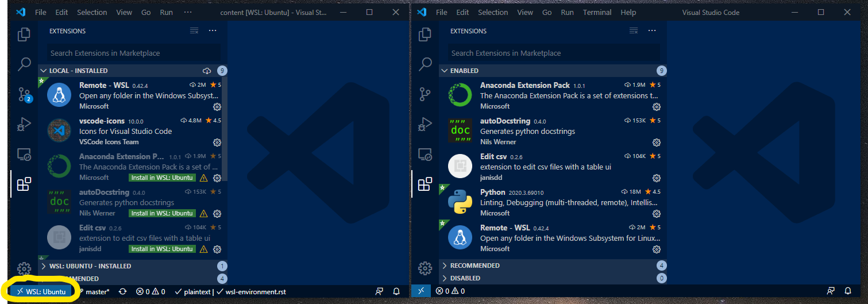
Task: Open Go menu in right window
Action: point(547,12)
